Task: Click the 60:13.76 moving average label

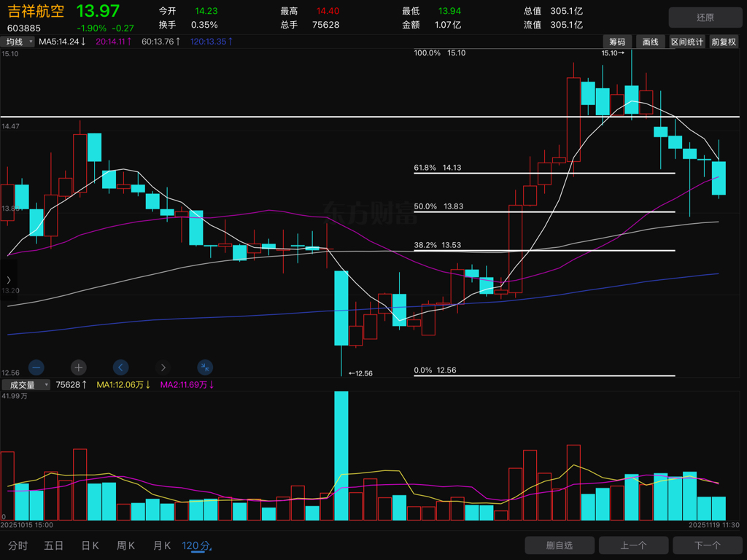Action: (x=161, y=42)
